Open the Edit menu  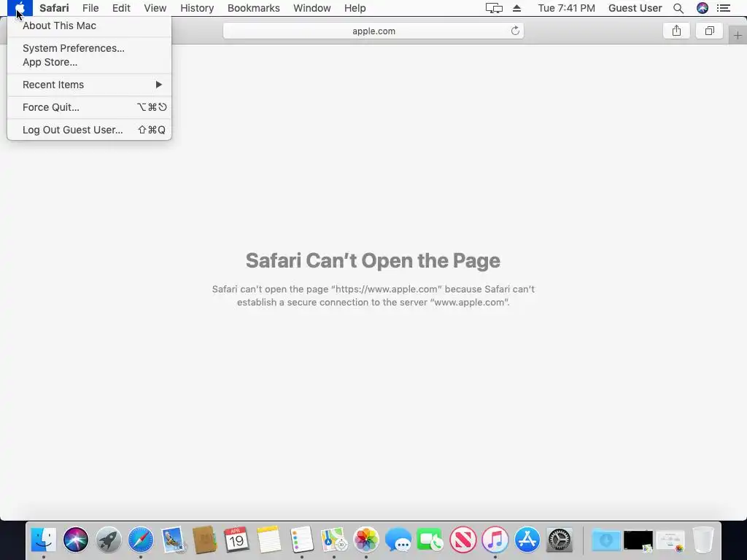click(121, 8)
